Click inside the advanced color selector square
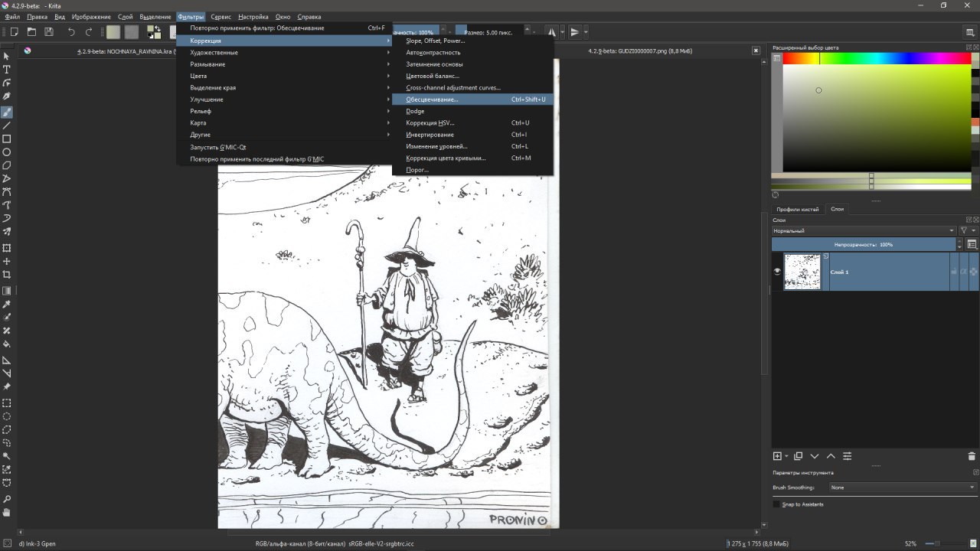The height and width of the screenshot is (551, 980). (x=877, y=118)
